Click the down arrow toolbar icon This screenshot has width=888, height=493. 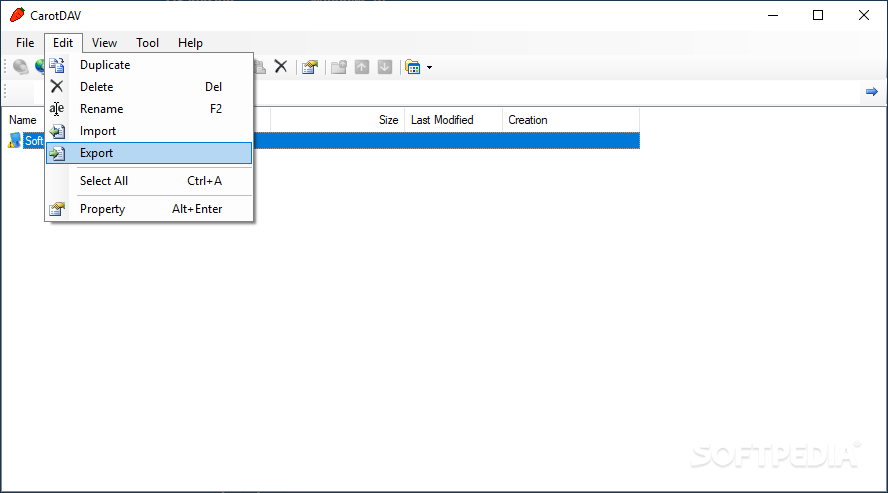(x=385, y=67)
